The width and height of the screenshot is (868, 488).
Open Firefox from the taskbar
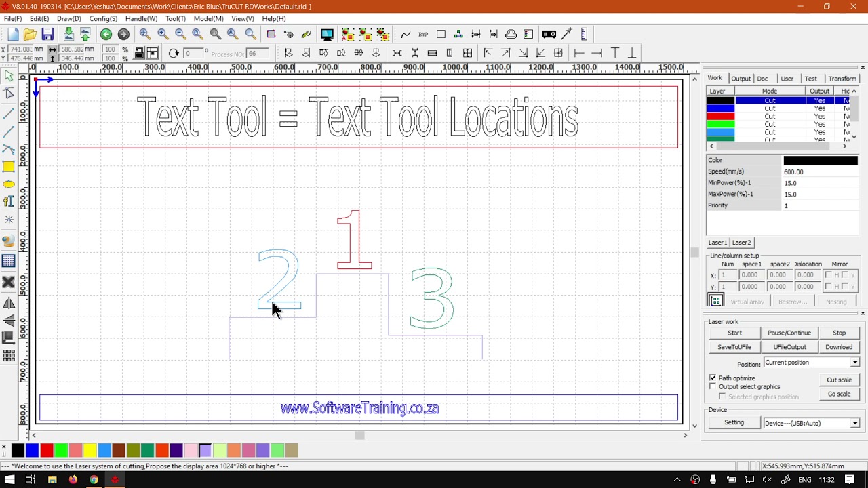pos(73,480)
